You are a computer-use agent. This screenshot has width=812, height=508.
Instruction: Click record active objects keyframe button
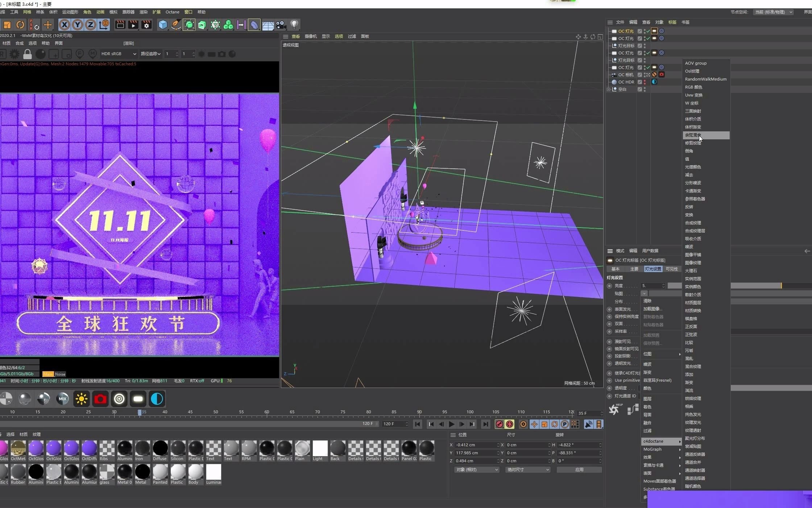[499, 424]
